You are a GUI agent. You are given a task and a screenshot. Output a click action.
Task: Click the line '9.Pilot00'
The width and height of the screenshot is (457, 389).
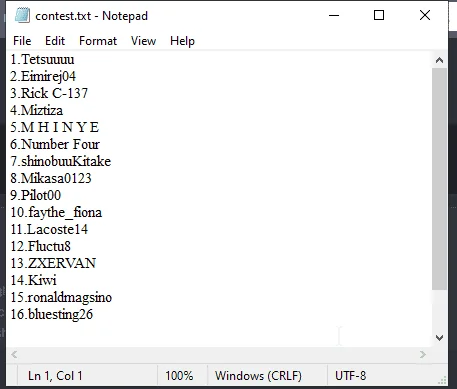pos(36,196)
